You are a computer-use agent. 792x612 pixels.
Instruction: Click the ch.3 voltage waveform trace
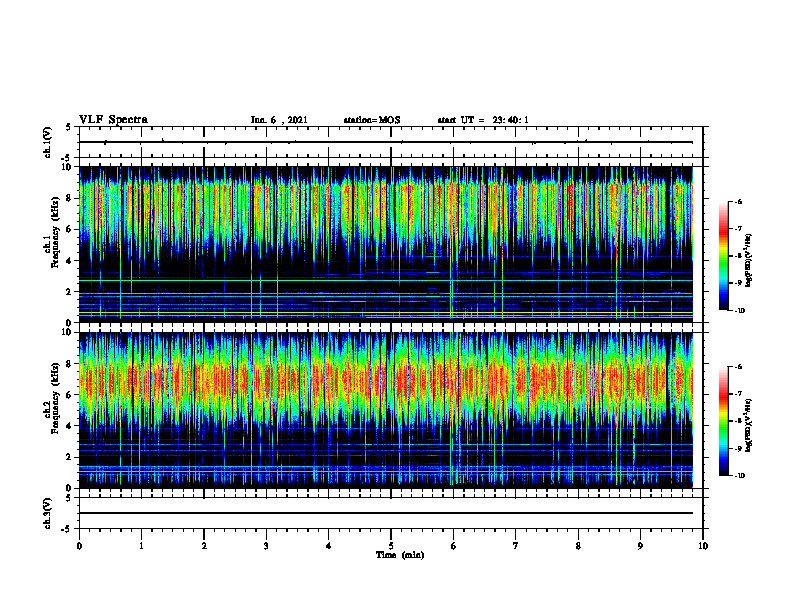point(386,513)
